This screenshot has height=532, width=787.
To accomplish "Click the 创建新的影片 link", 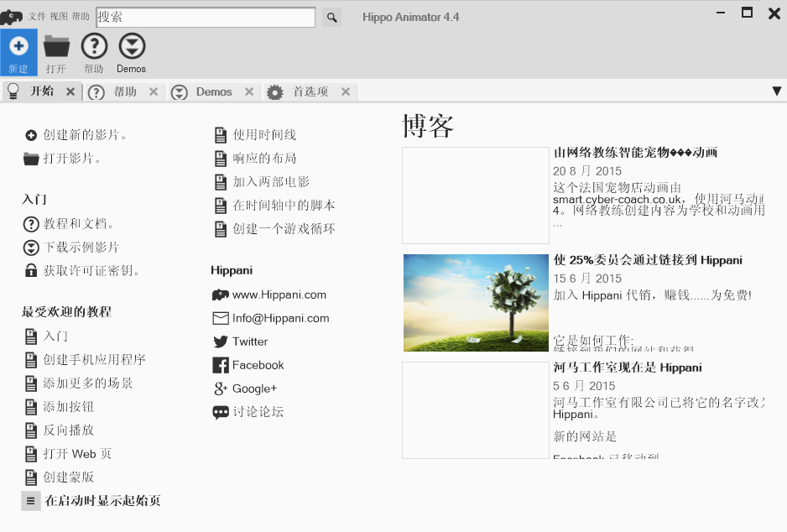I will pyautogui.click(x=85, y=135).
